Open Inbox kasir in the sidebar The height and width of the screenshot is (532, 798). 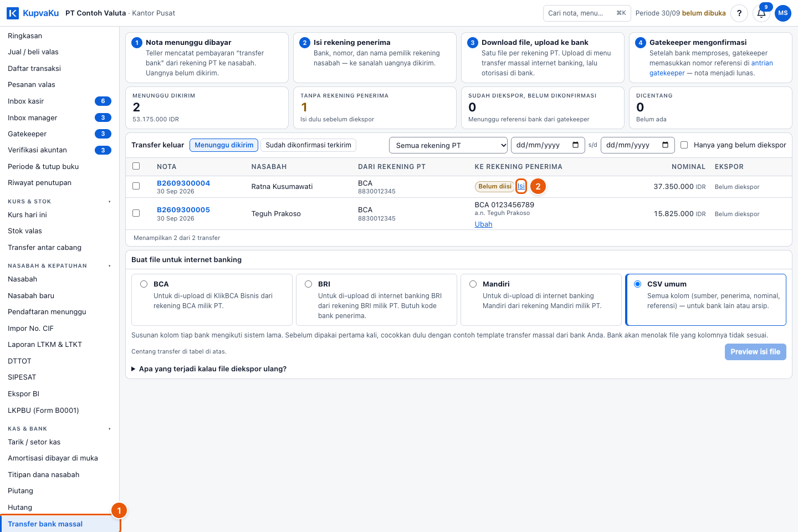coord(59,101)
